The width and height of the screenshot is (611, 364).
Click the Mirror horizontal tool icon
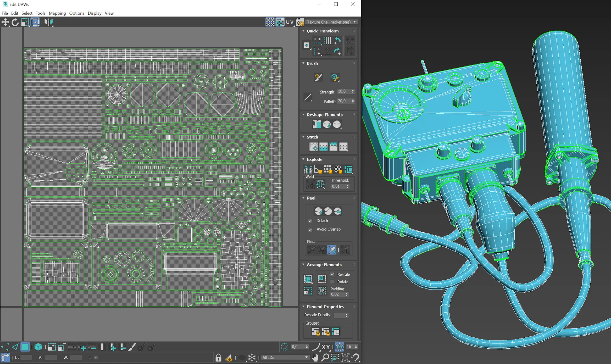click(x=49, y=22)
